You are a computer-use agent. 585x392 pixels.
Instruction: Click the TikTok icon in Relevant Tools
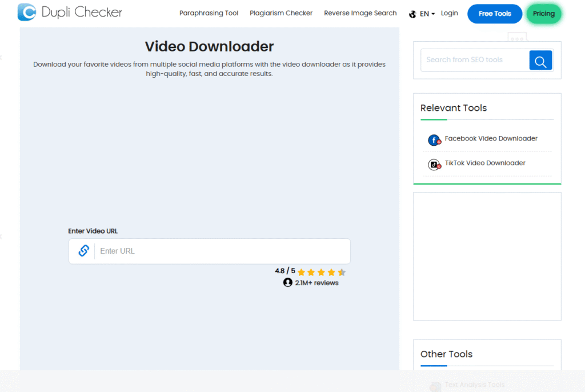click(434, 165)
